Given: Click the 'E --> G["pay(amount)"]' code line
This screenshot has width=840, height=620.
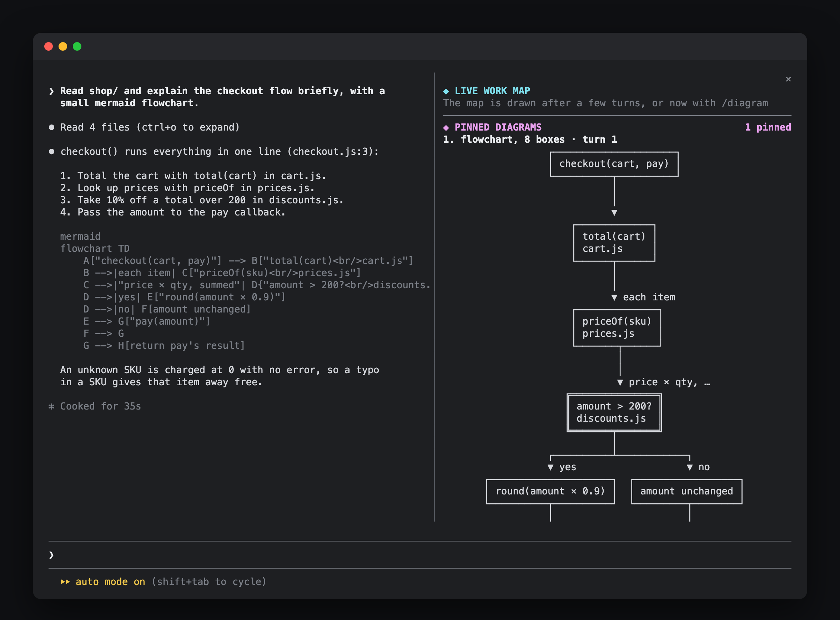Looking at the screenshot, I should 146,321.
